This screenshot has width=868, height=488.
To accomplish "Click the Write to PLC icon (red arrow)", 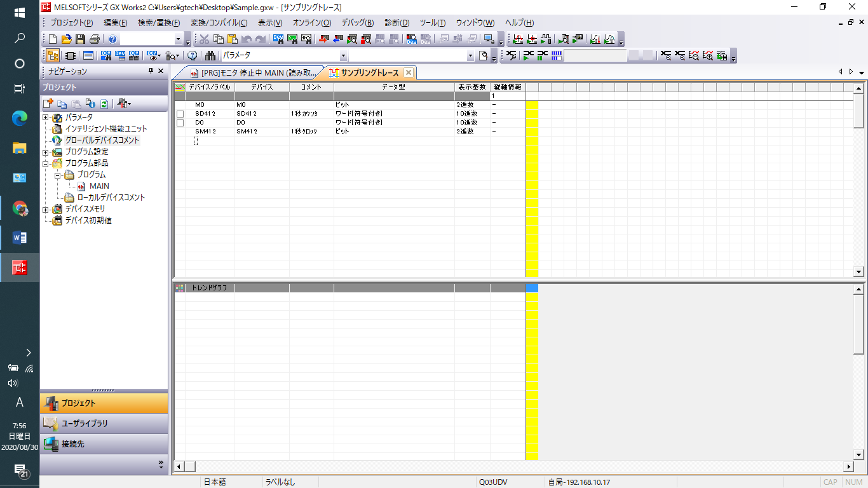I will (323, 39).
